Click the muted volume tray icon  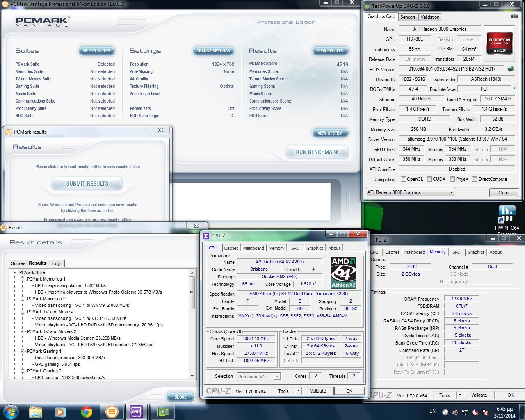475,412
